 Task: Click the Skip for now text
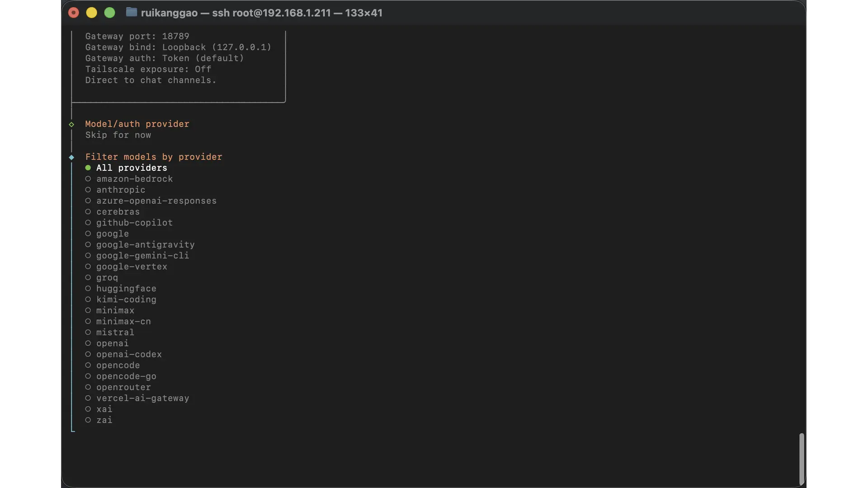118,135
